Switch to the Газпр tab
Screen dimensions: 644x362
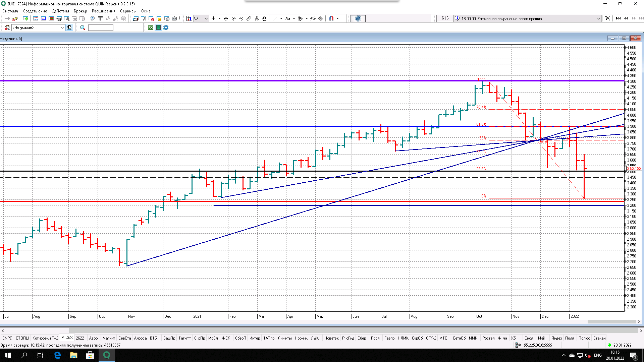click(x=389, y=338)
